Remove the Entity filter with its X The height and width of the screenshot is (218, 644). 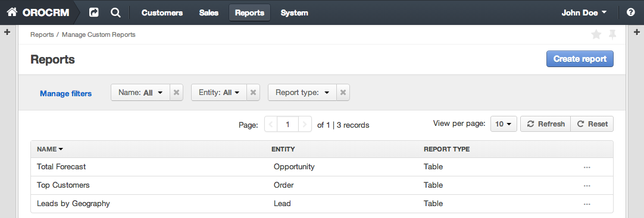(x=254, y=93)
